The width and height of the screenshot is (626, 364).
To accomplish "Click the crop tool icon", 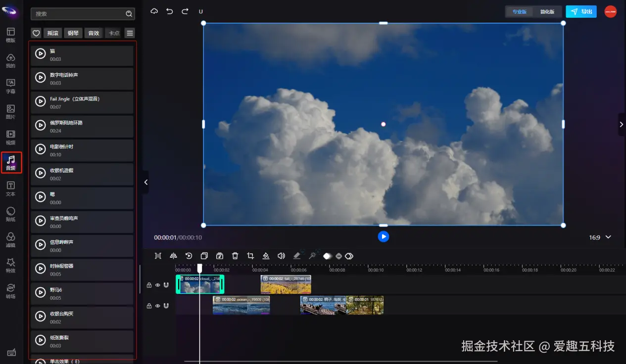I will (x=250, y=256).
